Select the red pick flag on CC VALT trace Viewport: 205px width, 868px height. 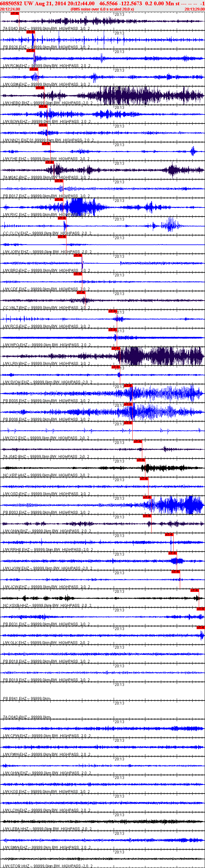pos(81,293)
